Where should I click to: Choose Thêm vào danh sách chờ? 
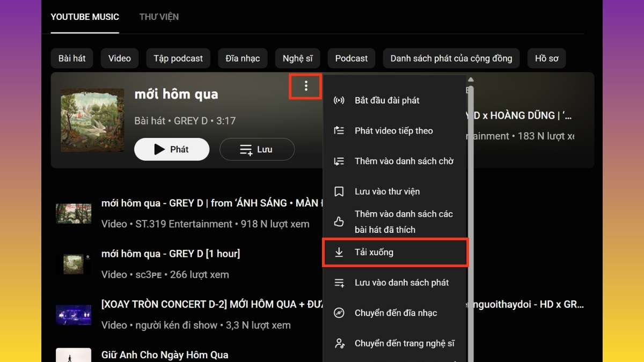tap(396, 161)
